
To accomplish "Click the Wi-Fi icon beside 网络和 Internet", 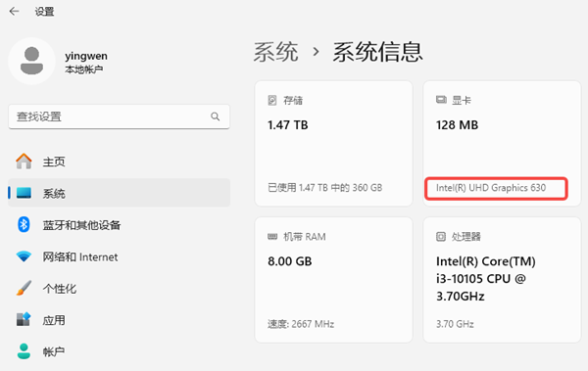I will pos(24,256).
